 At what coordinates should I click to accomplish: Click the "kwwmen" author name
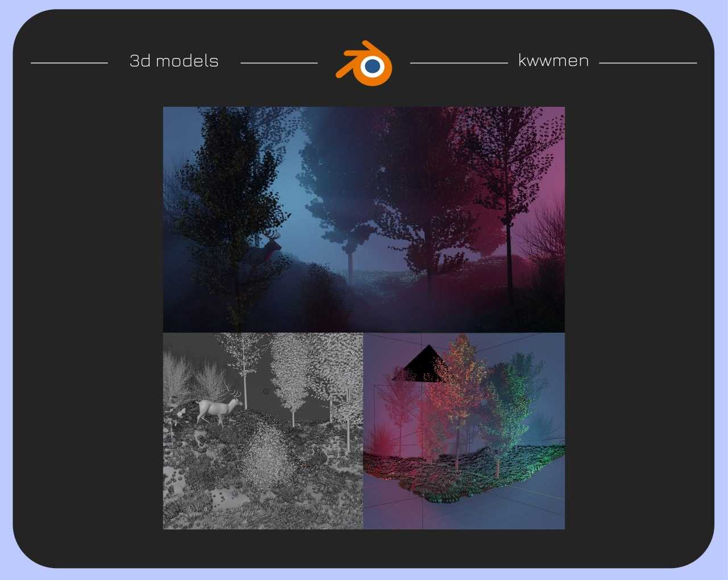(x=553, y=61)
